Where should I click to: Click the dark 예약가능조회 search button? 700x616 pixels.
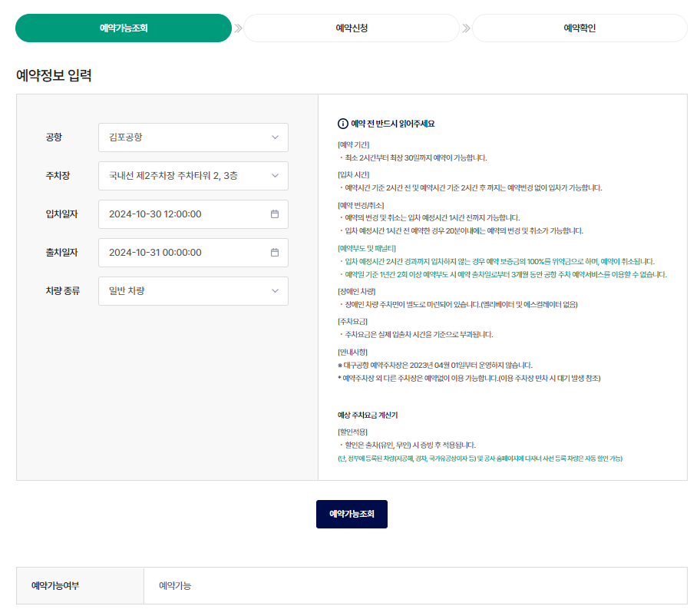coord(352,514)
